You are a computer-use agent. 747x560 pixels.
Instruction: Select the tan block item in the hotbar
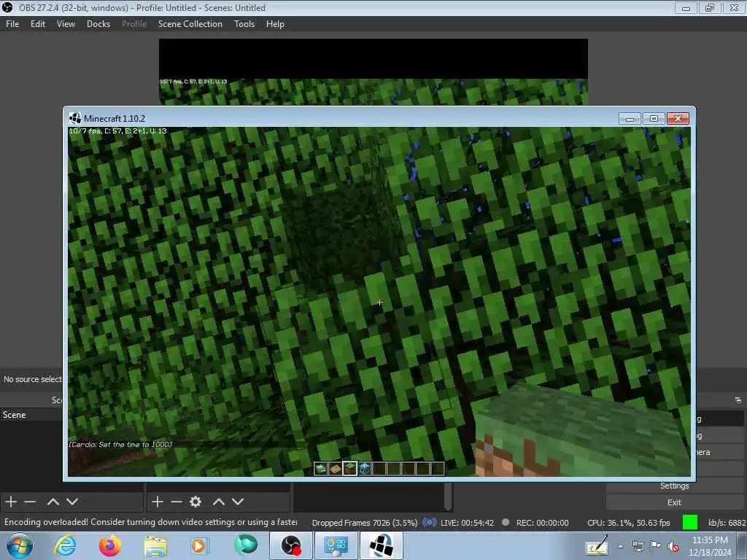point(336,469)
